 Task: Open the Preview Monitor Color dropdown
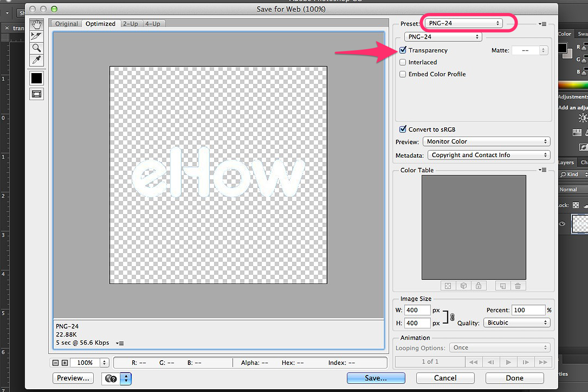tap(486, 142)
